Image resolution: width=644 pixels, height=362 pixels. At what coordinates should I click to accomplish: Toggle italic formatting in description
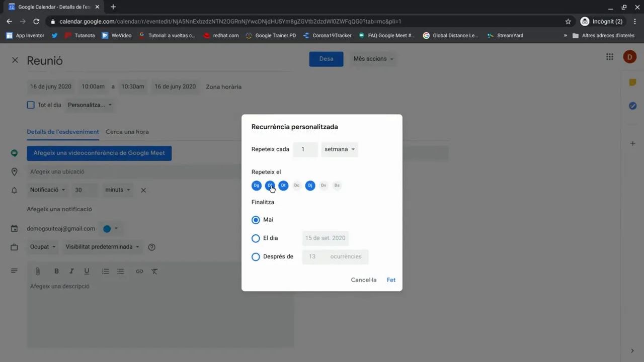click(x=71, y=271)
